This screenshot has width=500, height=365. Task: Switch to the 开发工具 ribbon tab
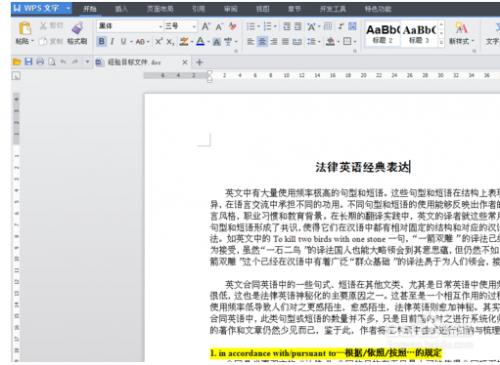333,9
